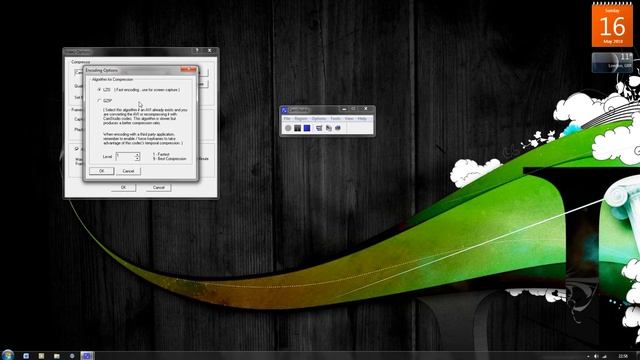Close the Encoding Options dialog with red X
The width and height of the screenshot is (640, 360).
(188, 70)
